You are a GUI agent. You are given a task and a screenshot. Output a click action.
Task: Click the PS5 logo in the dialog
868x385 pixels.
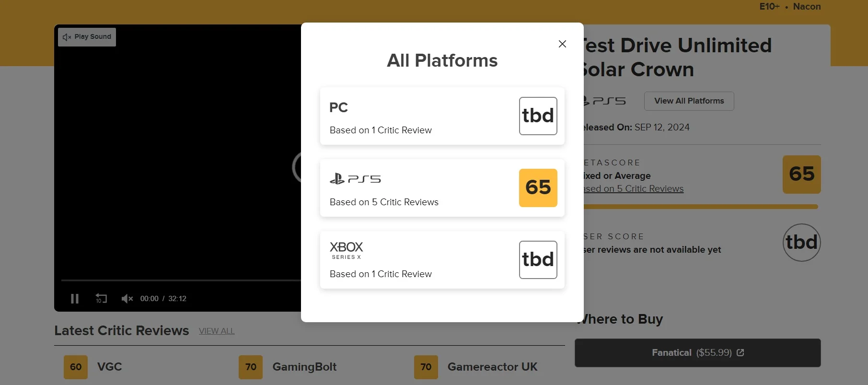(x=355, y=179)
